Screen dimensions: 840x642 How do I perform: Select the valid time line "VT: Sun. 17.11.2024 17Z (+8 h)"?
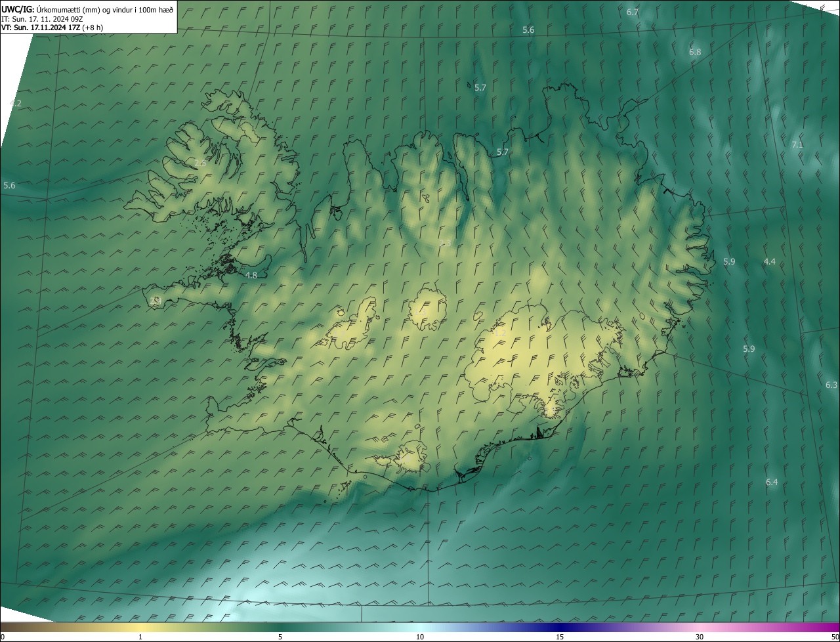pyautogui.click(x=52, y=28)
